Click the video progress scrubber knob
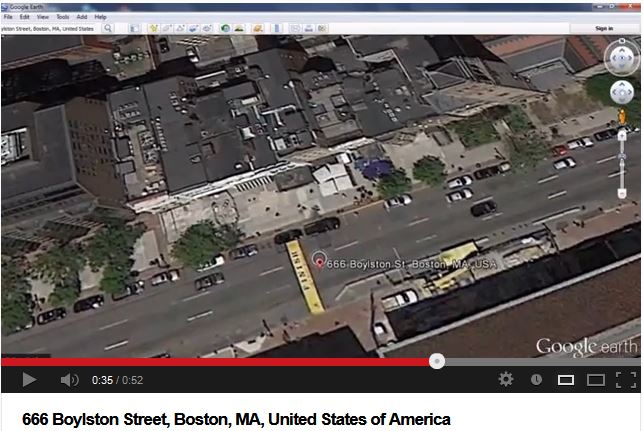This screenshot has width=643, height=431. tap(437, 361)
